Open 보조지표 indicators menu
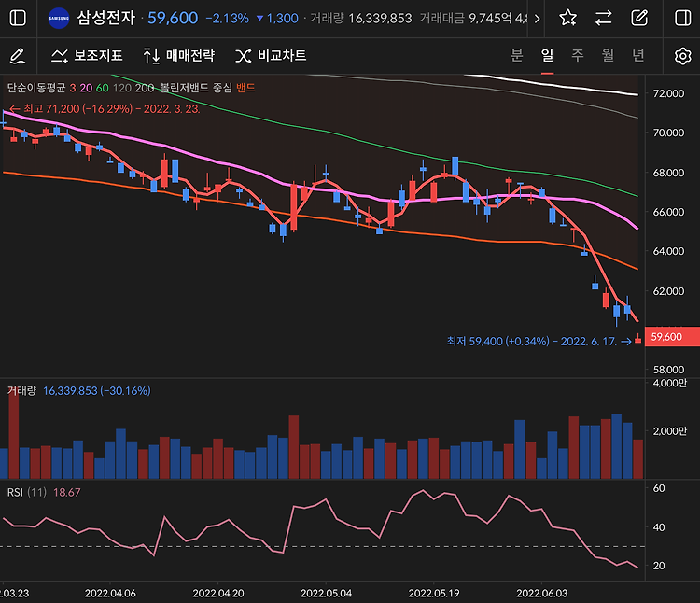This screenshot has height=603, width=700. tap(87, 56)
